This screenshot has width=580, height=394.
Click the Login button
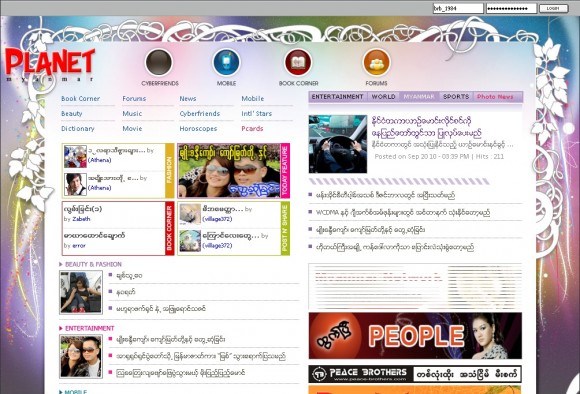click(x=553, y=8)
